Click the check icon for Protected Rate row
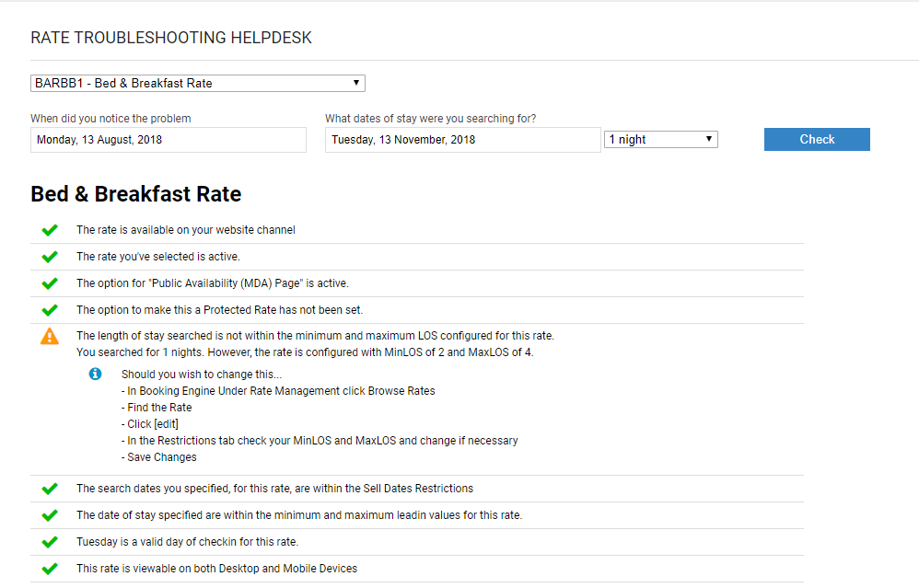 click(x=50, y=310)
